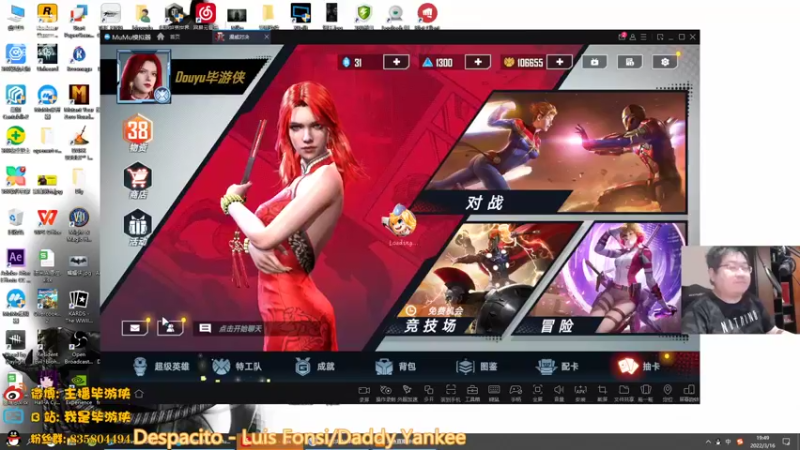Open the 商店 shop icon
Image resolution: width=800 pixels, height=450 pixels.
tap(138, 181)
